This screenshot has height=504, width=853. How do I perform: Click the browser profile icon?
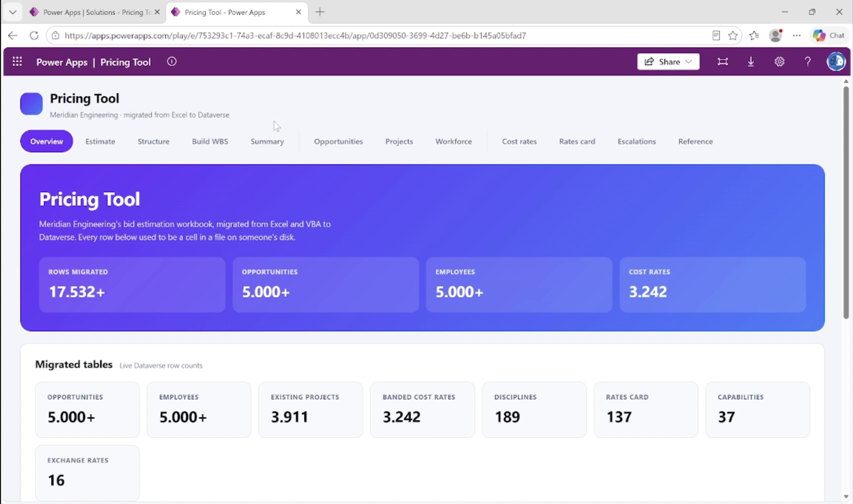point(776,36)
